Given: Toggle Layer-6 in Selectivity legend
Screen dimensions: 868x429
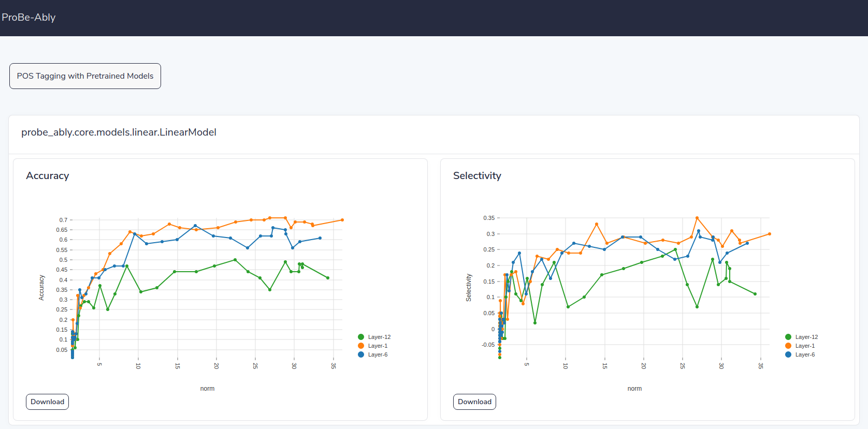Looking at the screenshot, I should pyautogui.click(x=800, y=354).
